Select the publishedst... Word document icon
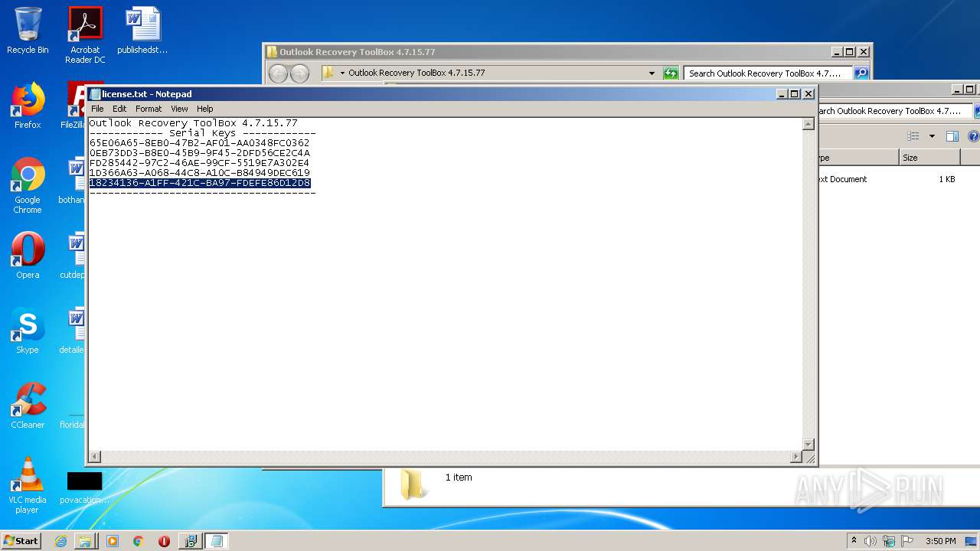This screenshot has height=551, width=980. pos(142,31)
